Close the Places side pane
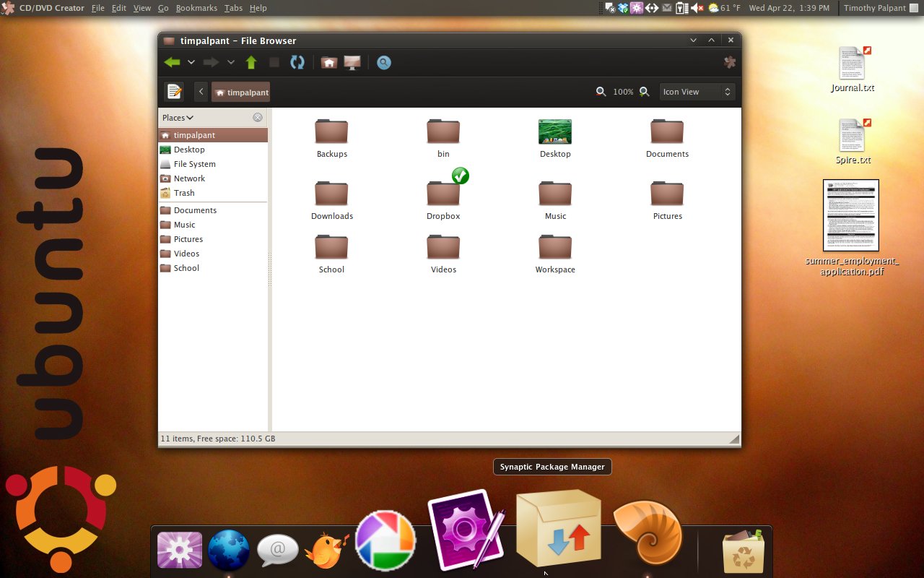 tap(258, 118)
